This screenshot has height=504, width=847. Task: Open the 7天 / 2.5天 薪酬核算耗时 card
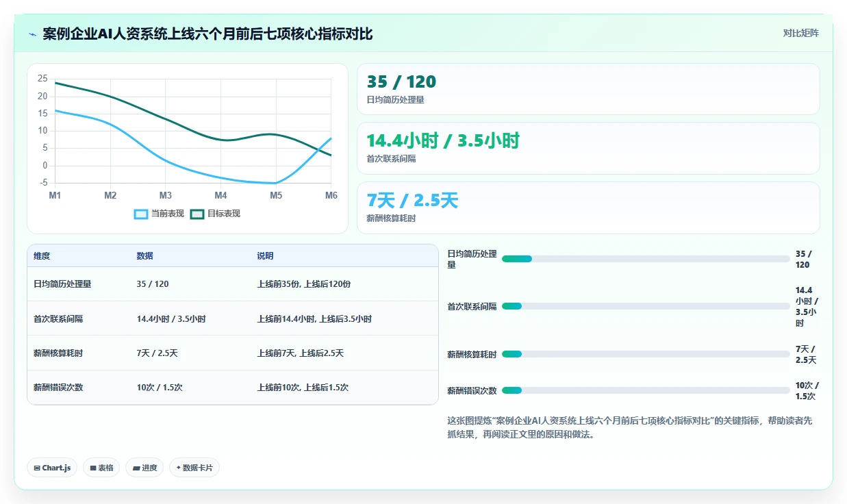[x=588, y=207]
